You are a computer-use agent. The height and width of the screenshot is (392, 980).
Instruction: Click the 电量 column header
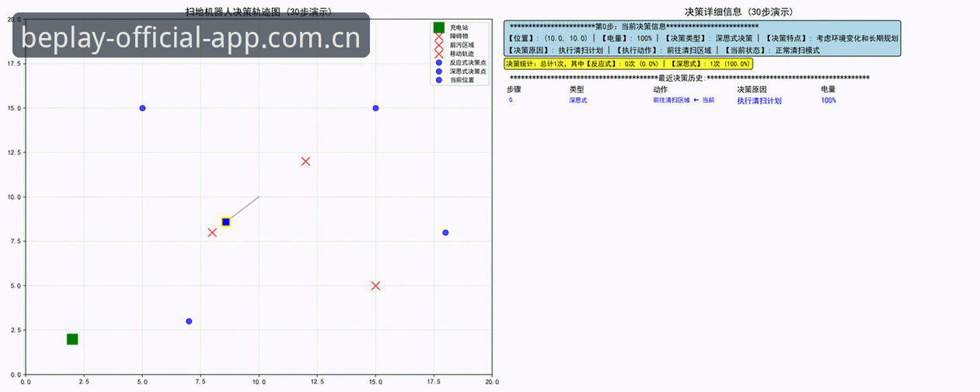828,89
